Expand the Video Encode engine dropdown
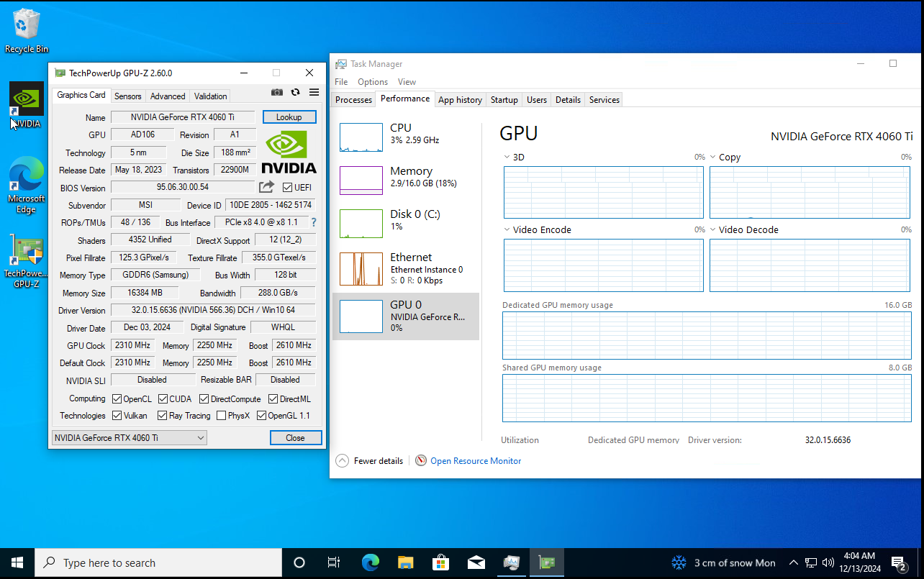Screen dimensions: 924x579 click(507, 229)
